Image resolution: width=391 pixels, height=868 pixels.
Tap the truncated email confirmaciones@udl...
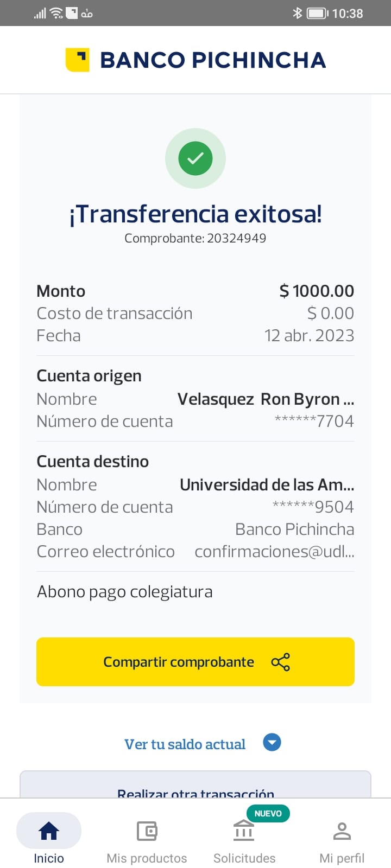click(x=274, y=551)
